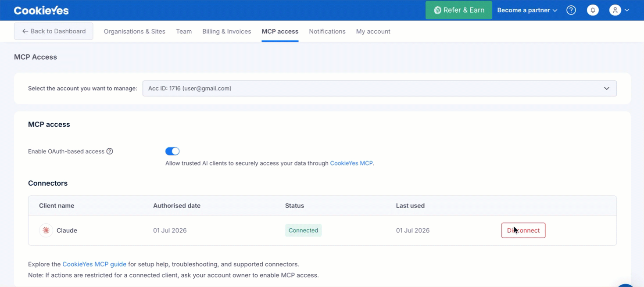Click the Claude connector logo icon
This screenshot has height=287, width=644.
pos(46,230)
